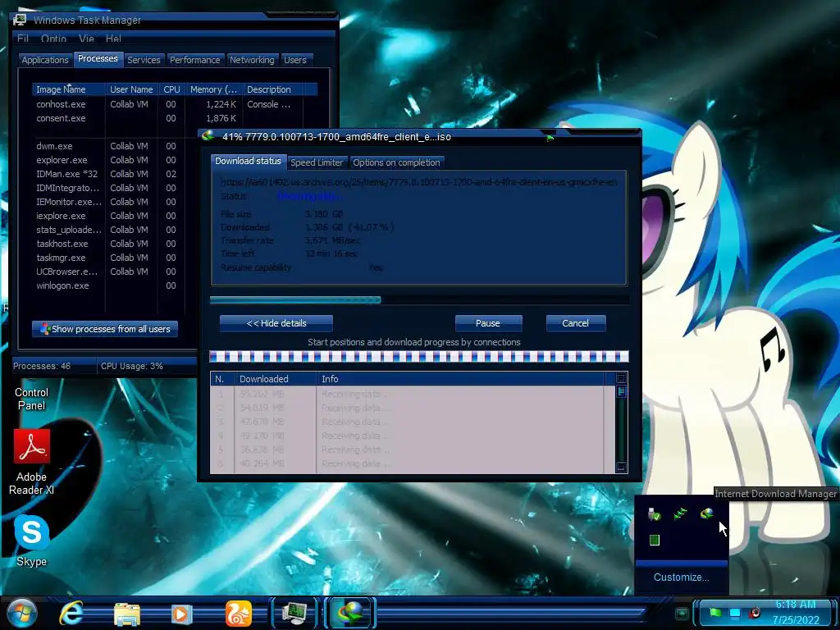Open the Skype desktop icon
Viewport: 840px width, 630px height.
[32, 541]
